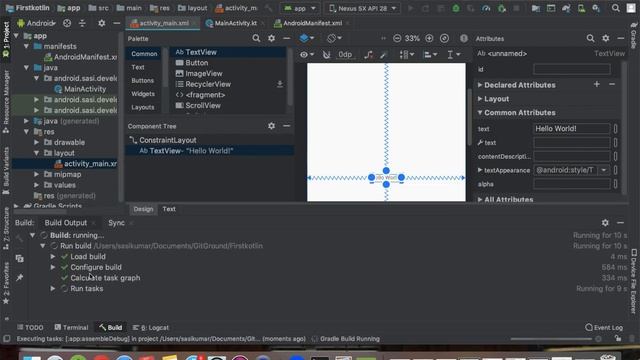This screenshot has height=360, width=640.
Task: Click the pin icon in the Build panel
Action: pos(19,278)
